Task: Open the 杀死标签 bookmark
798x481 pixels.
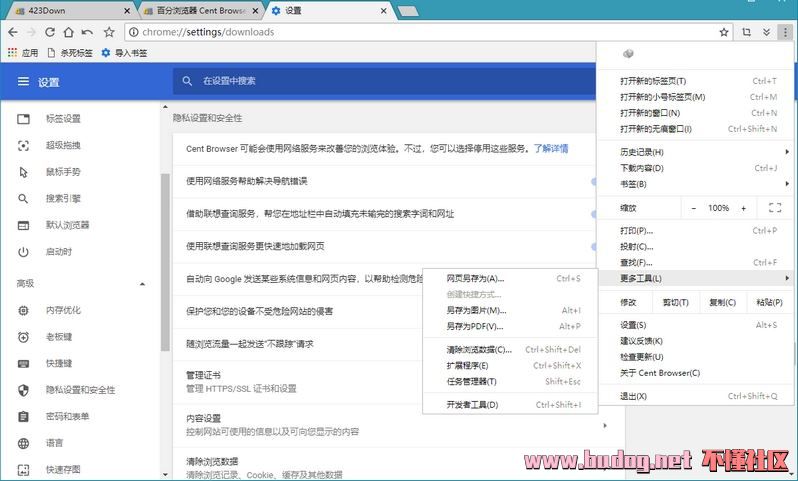Action: (70, 52)
